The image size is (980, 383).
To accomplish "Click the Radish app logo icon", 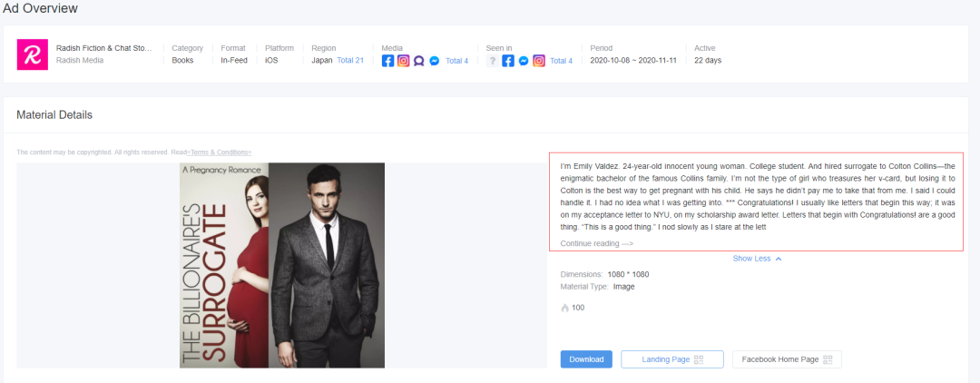I will [33, 54].
